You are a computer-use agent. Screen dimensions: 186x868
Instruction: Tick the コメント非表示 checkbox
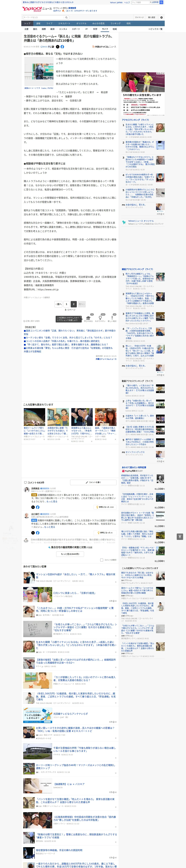point(102,560)
